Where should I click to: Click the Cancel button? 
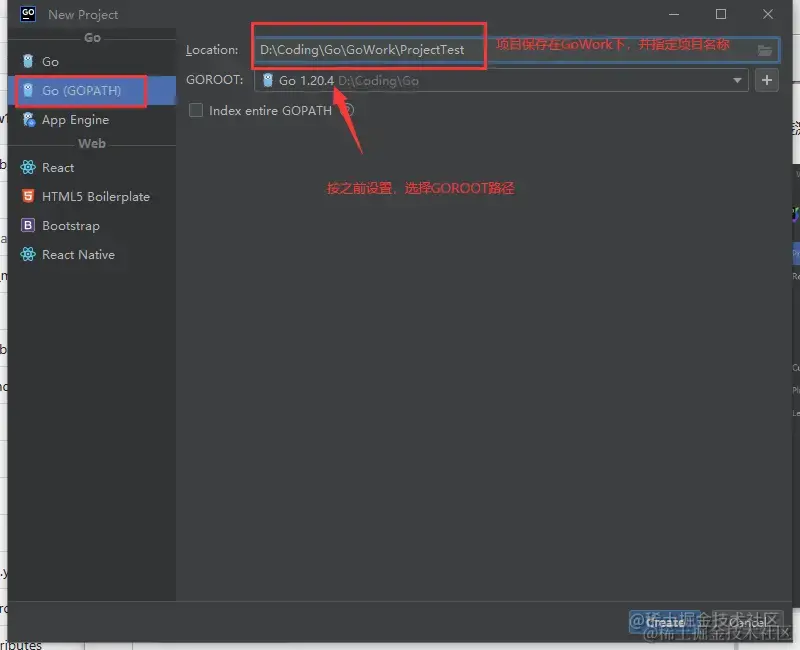point(745,622)
